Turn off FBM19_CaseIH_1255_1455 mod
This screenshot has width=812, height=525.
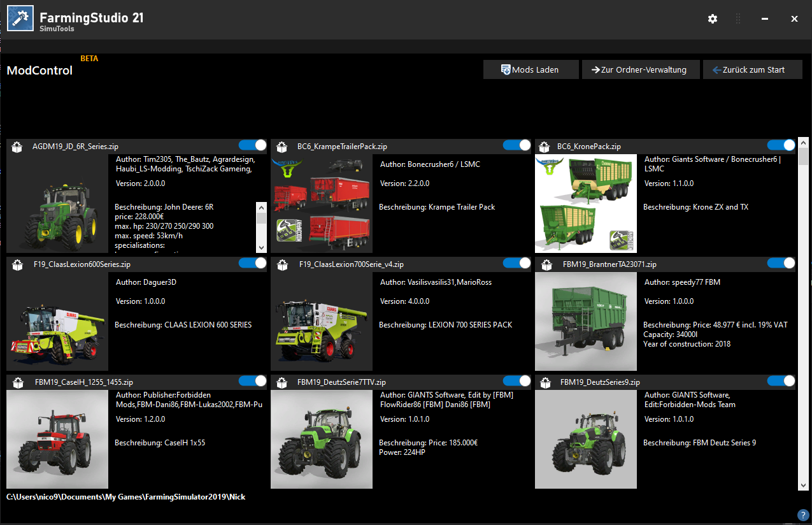click(x=253, y=381)
